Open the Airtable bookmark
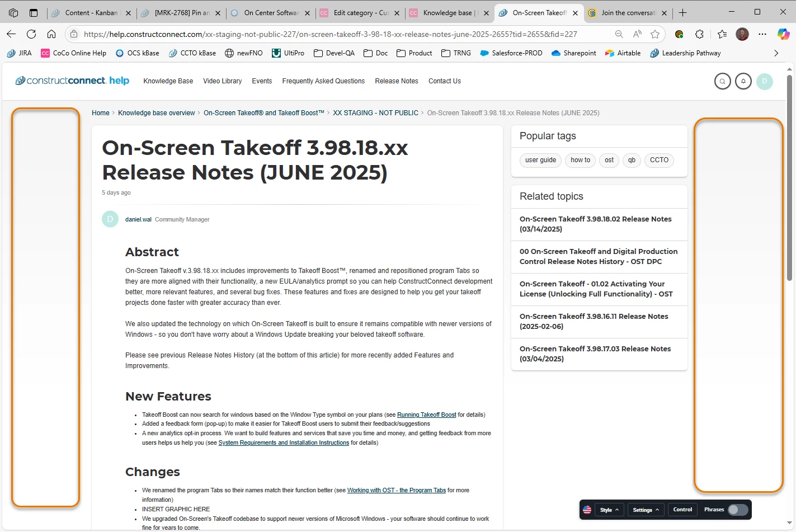The image size is (796, 532). 623,53
